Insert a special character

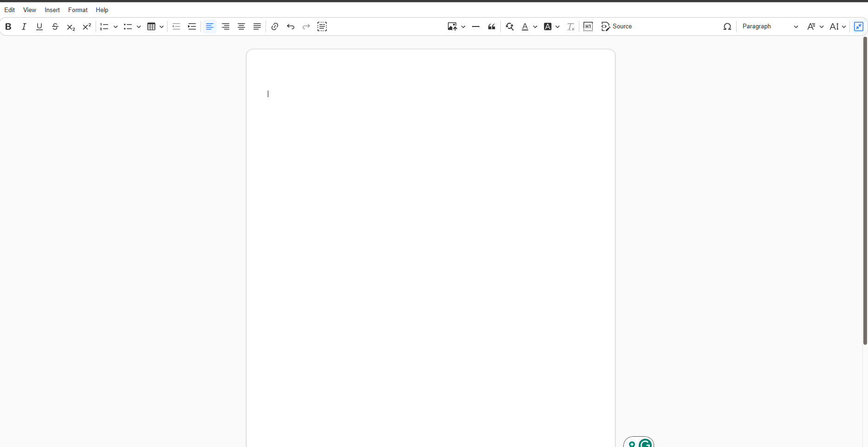click(x=727, y=26)
